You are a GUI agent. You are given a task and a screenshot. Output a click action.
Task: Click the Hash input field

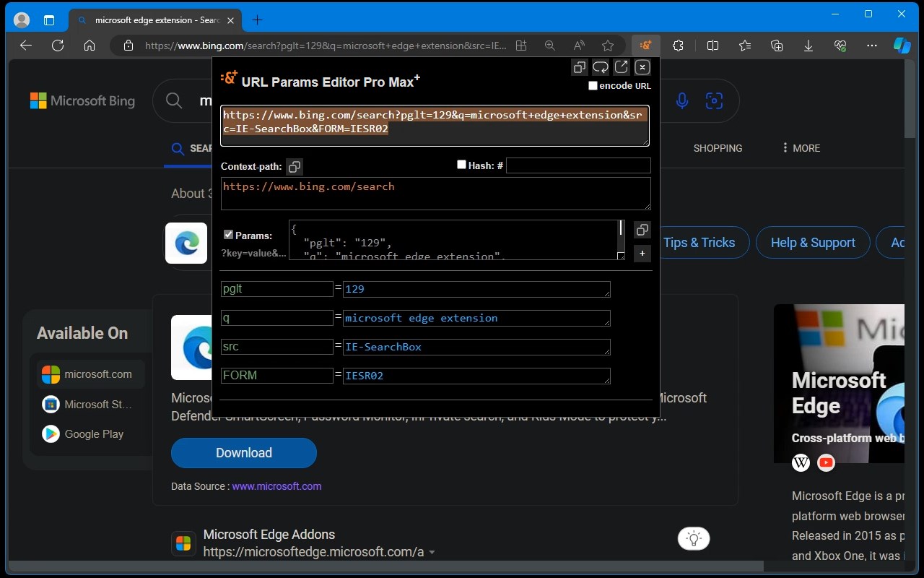[578, 165]
